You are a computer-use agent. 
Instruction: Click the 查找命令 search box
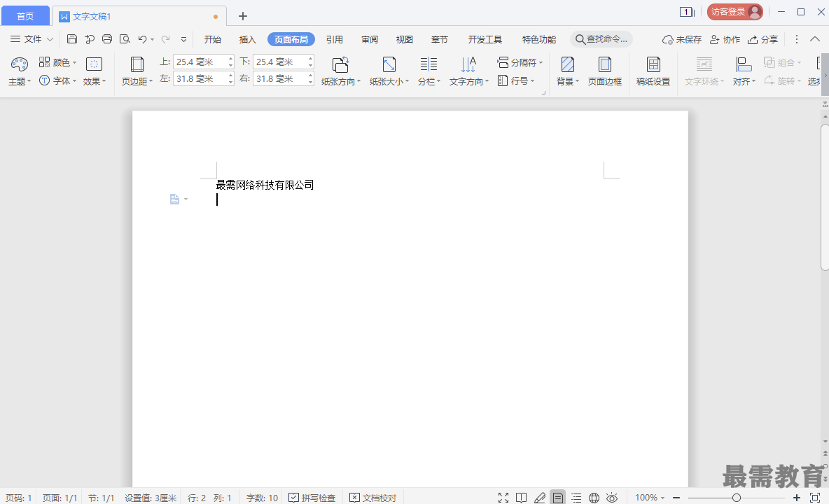click(601, 39)
